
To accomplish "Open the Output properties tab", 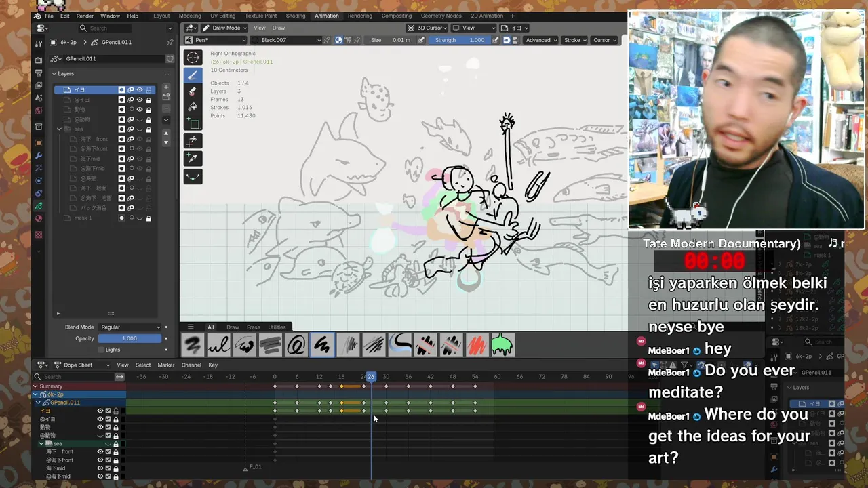I will tap(39, 73).
